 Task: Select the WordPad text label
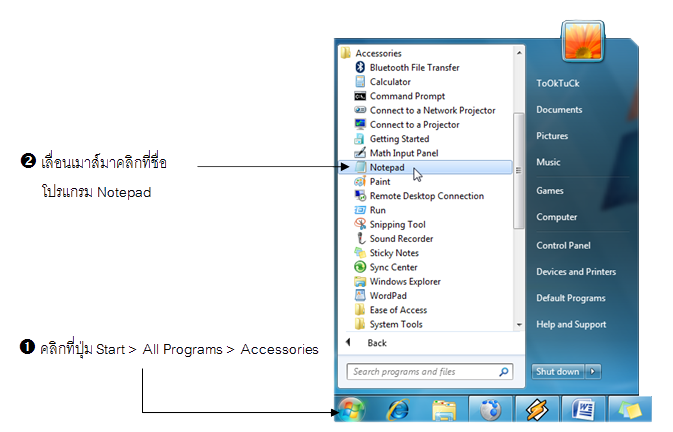point(388,296)
